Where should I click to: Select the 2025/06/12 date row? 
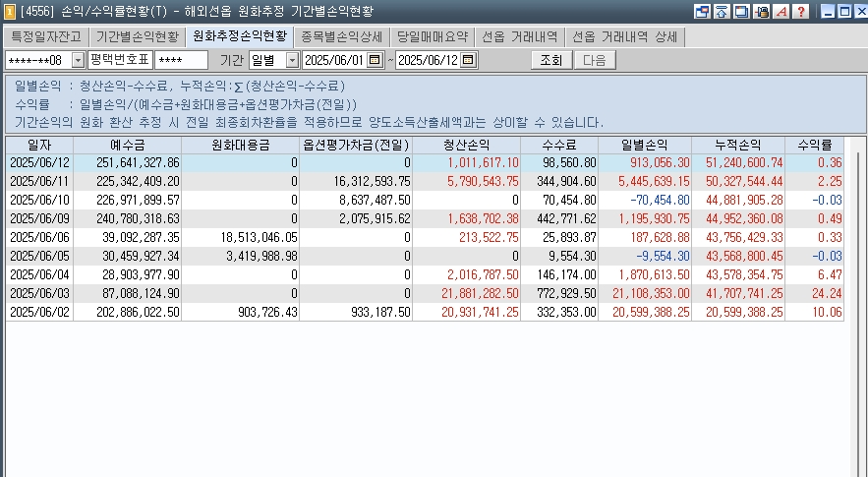tap(425, 162)
